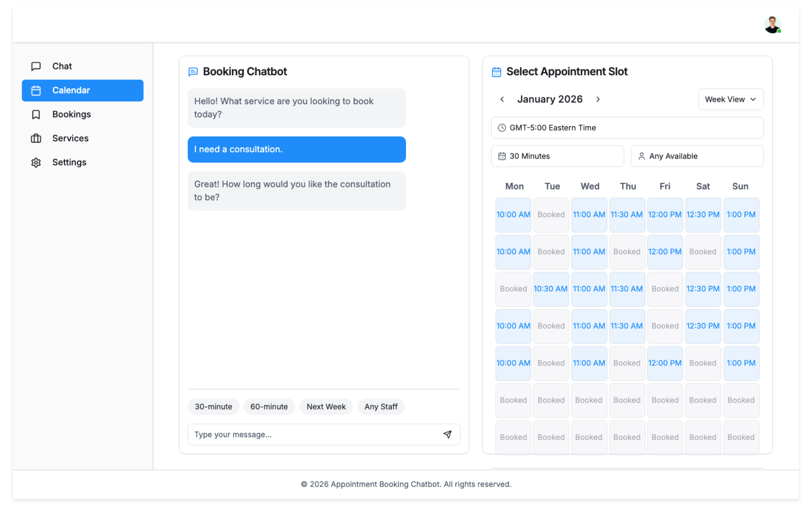Click the Chat speech bubble icon in sidebar

[36, 66]
